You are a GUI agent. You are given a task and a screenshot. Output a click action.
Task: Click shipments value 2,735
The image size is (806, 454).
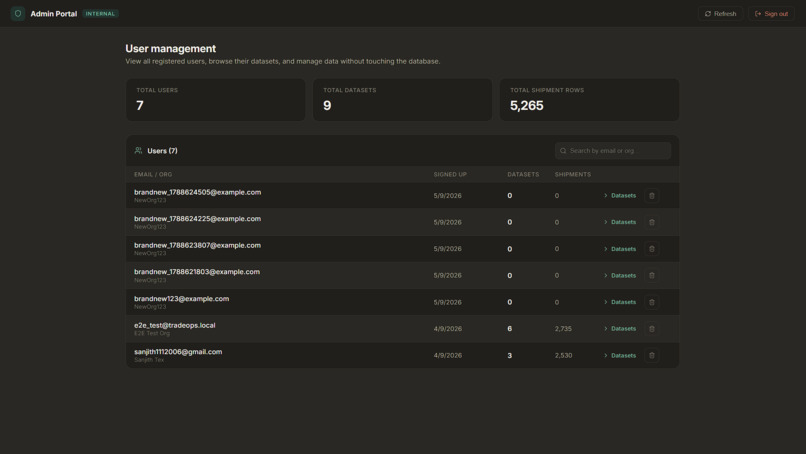tap(563, 329)
